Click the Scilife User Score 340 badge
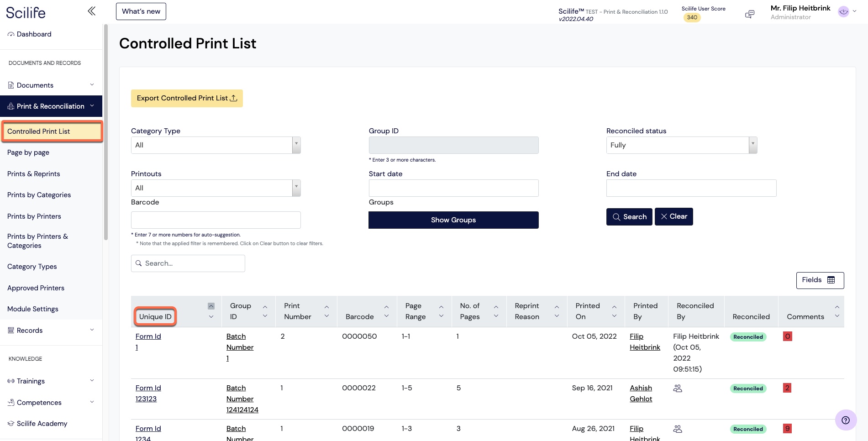The height and width of the screenshot is (441, 868). click(692, 17)
